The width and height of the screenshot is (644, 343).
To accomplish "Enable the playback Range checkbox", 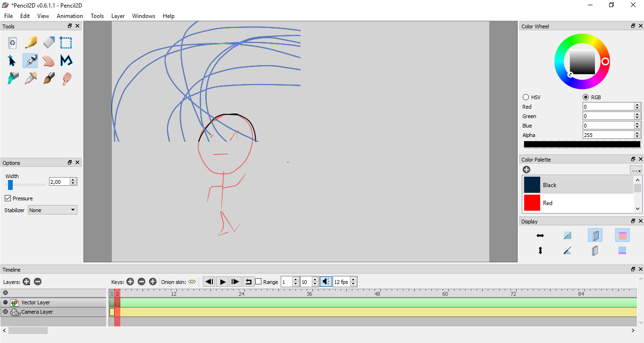I will click(x=259, y=282).
